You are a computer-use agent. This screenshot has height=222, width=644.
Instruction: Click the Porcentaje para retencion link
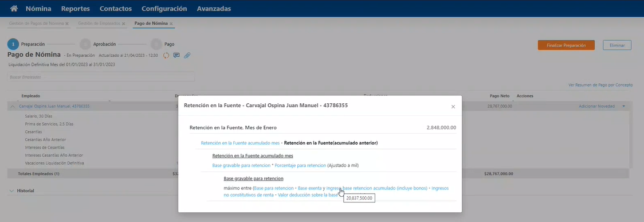click(x=300, y=165)
